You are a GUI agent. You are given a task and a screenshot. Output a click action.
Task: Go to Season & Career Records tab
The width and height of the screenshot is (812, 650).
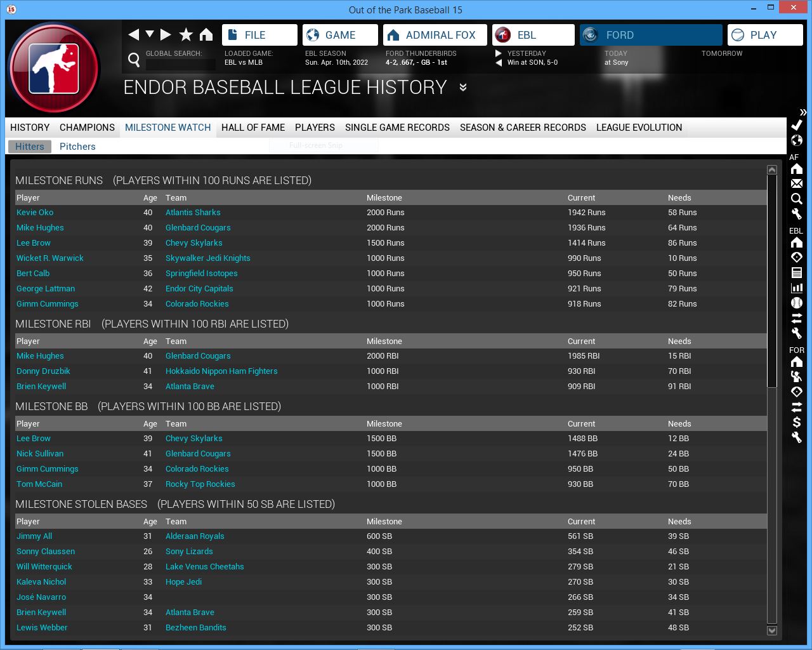tap(523, 128)
